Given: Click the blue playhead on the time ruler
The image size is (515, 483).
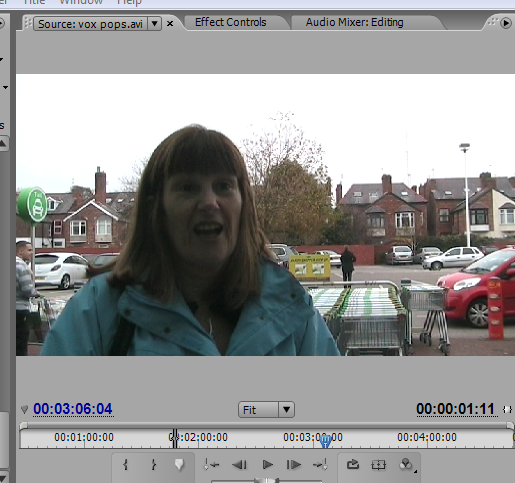Looking at the screenshot, I should click(325, 441).
